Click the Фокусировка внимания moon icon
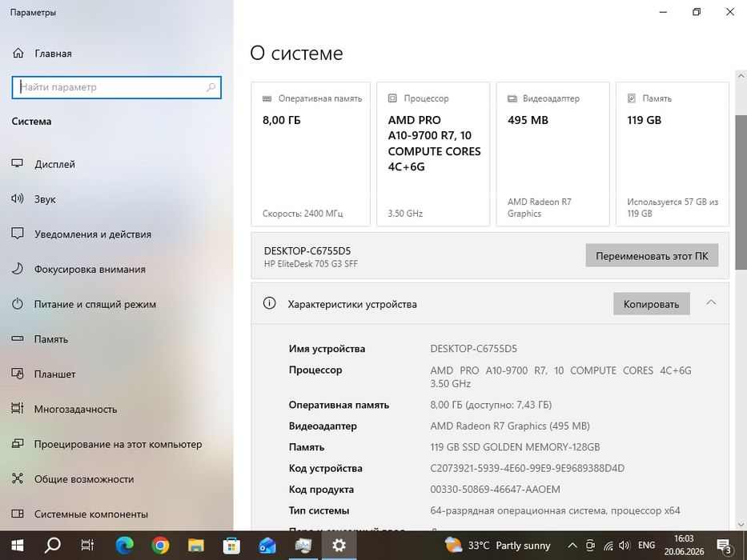 click(17, 269)
